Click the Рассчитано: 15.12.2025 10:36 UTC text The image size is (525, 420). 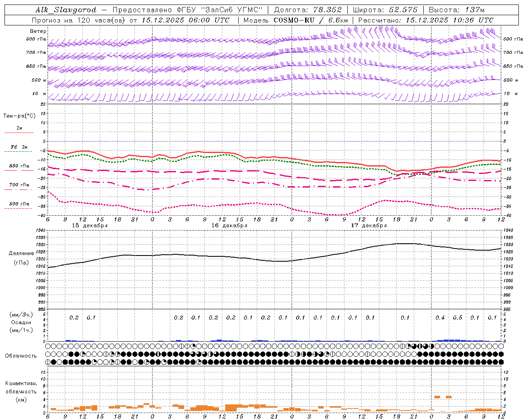426,20
